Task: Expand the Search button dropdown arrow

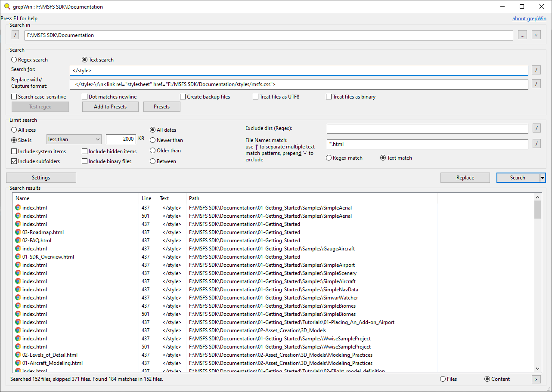Action: click(543, 178)
